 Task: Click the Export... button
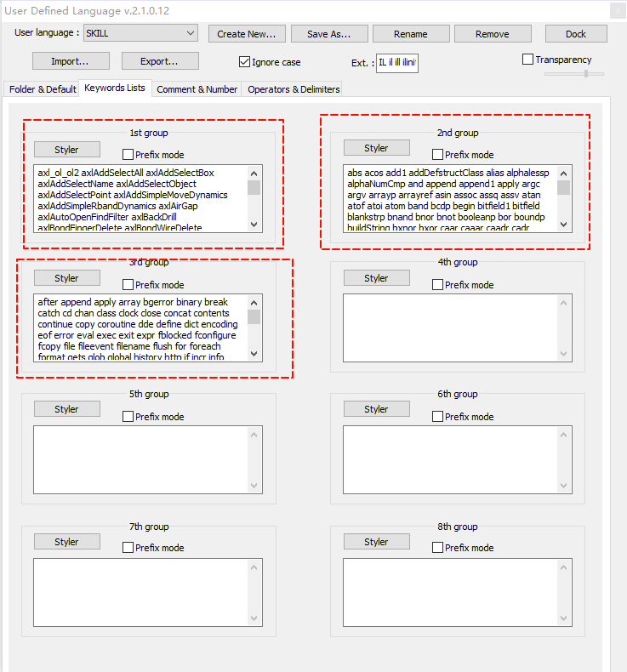[160, 61]
